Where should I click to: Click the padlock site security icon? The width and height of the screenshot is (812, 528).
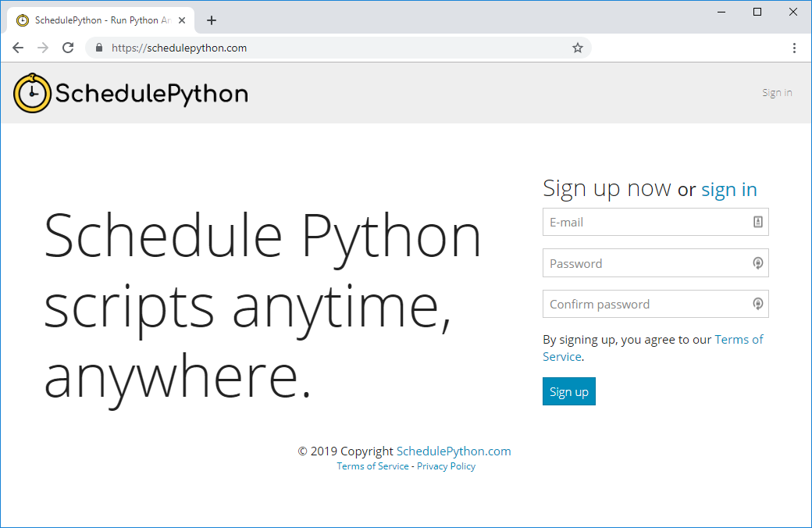click(x=99, y=48)
